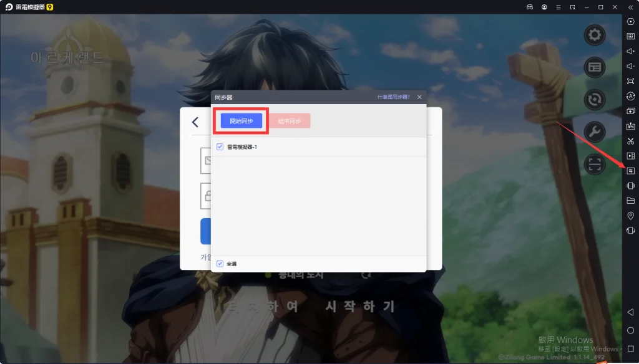
Task: Take a screenshot with the scissors icon
Action: pos(630,141)
